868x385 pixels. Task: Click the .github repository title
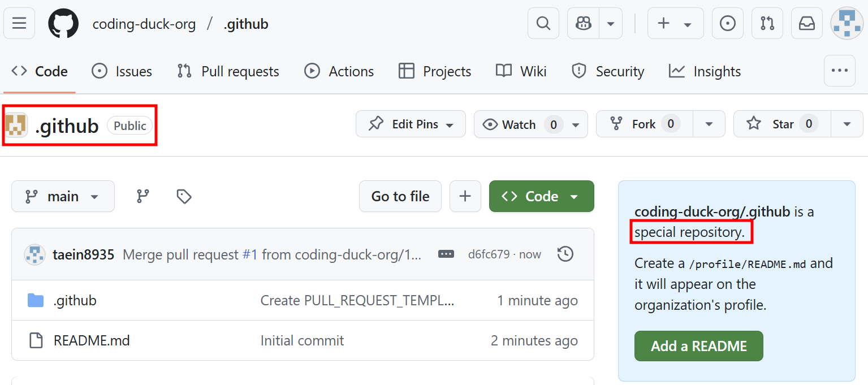(67, 126)
